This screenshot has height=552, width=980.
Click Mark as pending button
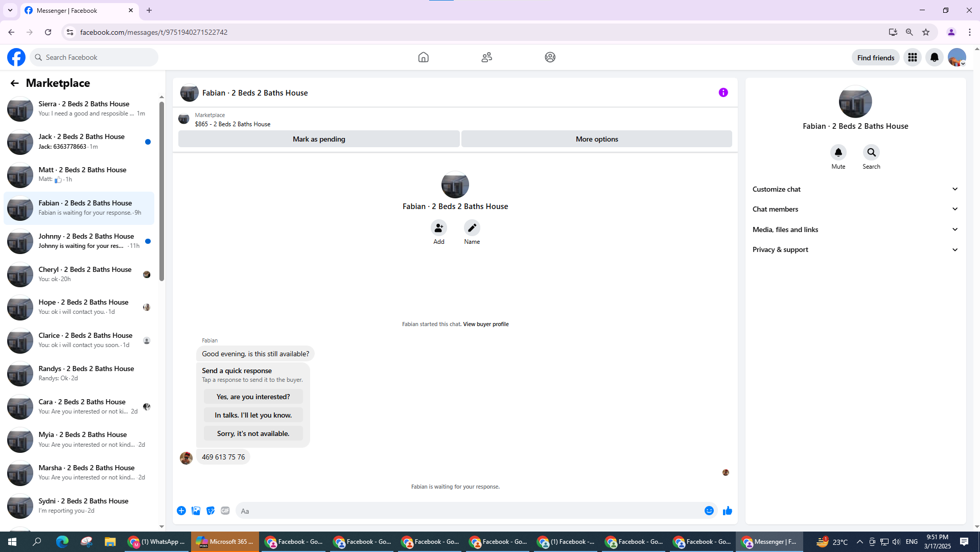coord(319,139)
